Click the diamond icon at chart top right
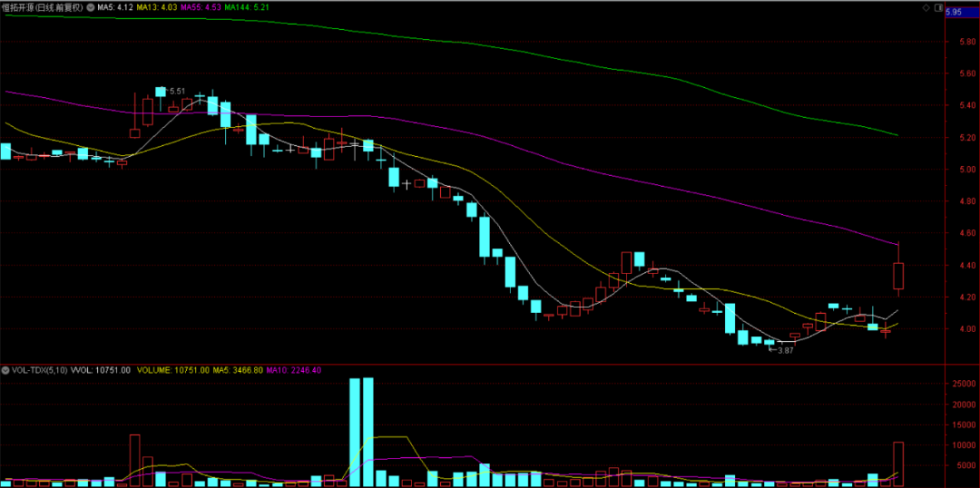This screenshot has height=488, width=980. point(926,7)
